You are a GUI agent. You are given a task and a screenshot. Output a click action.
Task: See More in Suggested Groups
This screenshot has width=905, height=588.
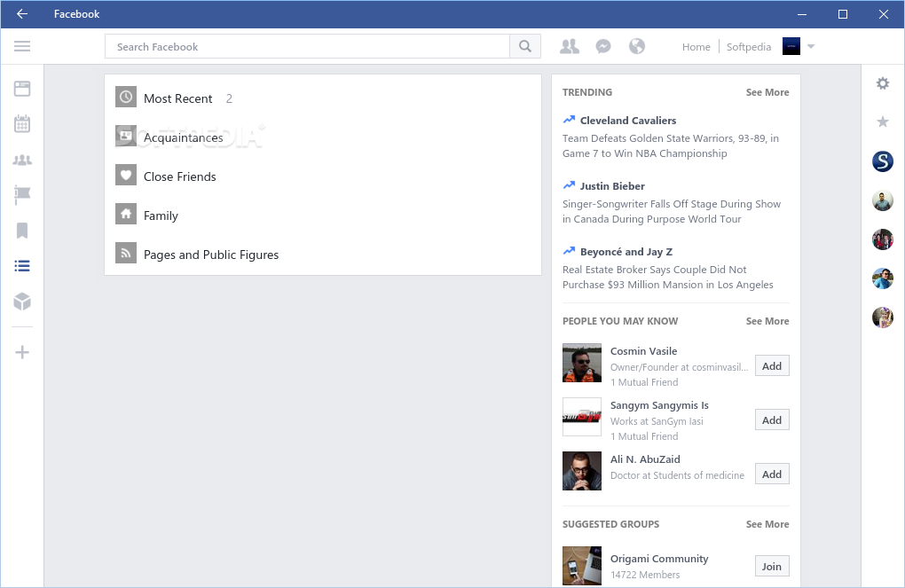pos(767,524)
